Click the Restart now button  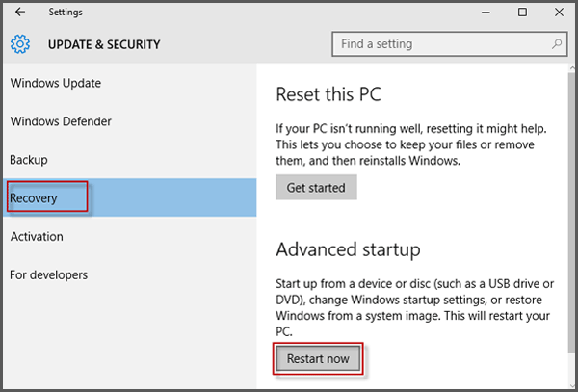click(x=318, y=358)
